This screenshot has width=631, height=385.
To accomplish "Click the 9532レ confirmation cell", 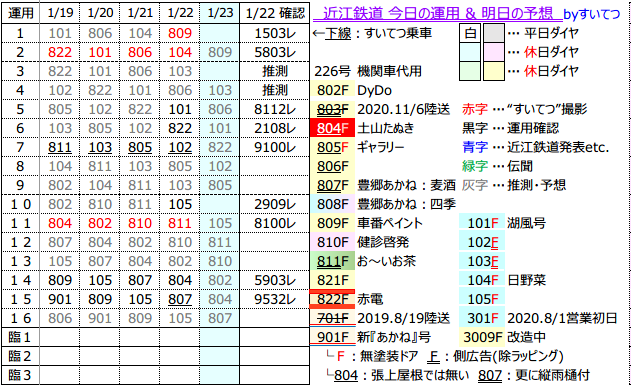I will coord(275,299).
